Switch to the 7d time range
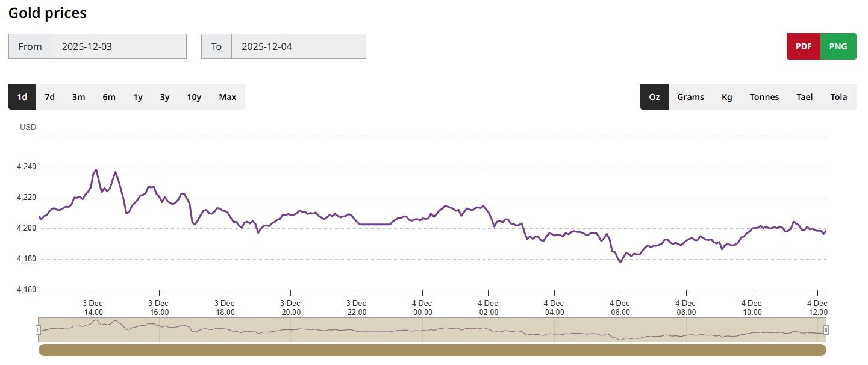Image resolution: width=868 pixels, height=365 pixels. coord(50,97)
